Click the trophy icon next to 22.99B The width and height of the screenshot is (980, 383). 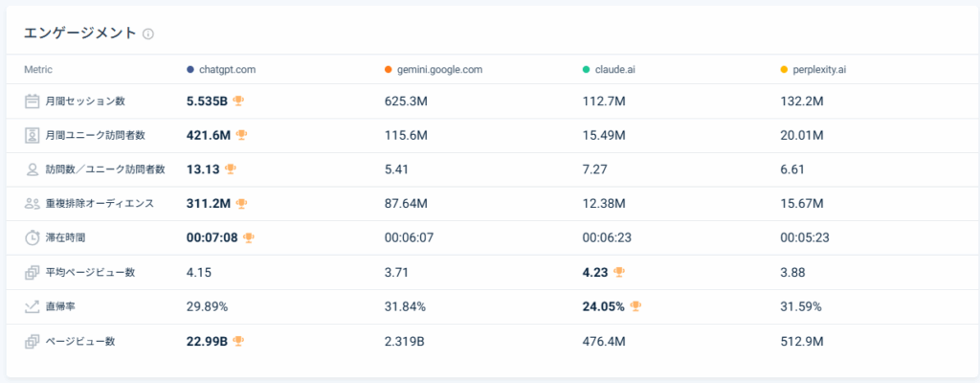coord(238,341)
